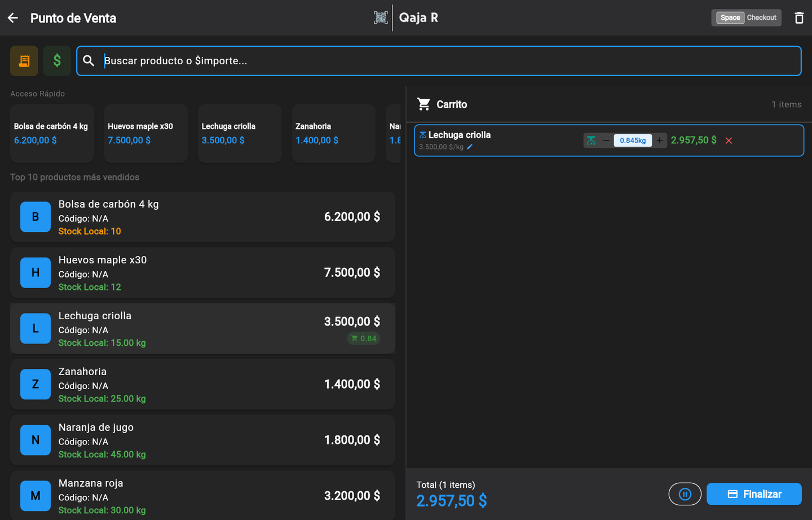812x520 pixels.
Task: Add Bolsa de carbón 4 kg from top list
Action: 202,217
